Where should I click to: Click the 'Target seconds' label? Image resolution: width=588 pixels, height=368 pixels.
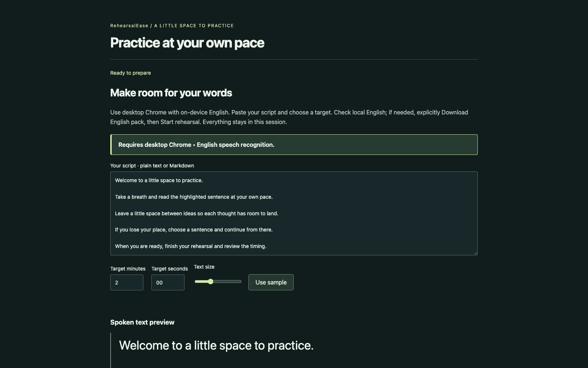[x=169, y=269]
